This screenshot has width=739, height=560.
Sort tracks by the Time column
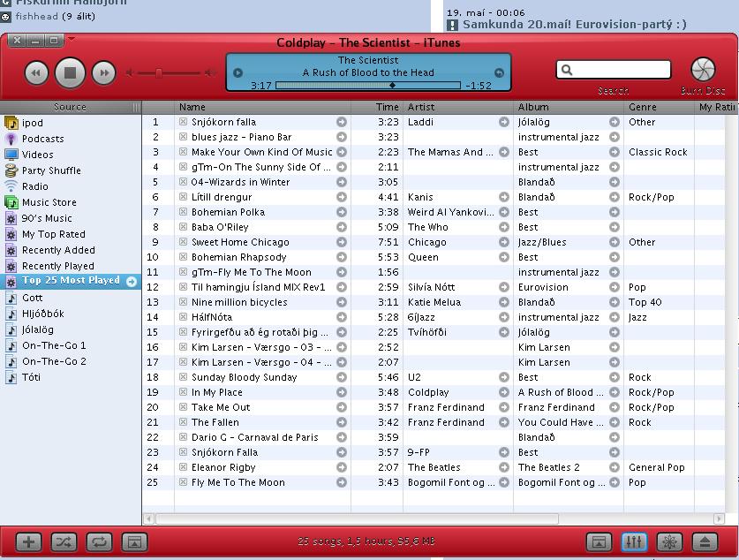[377, 107]
